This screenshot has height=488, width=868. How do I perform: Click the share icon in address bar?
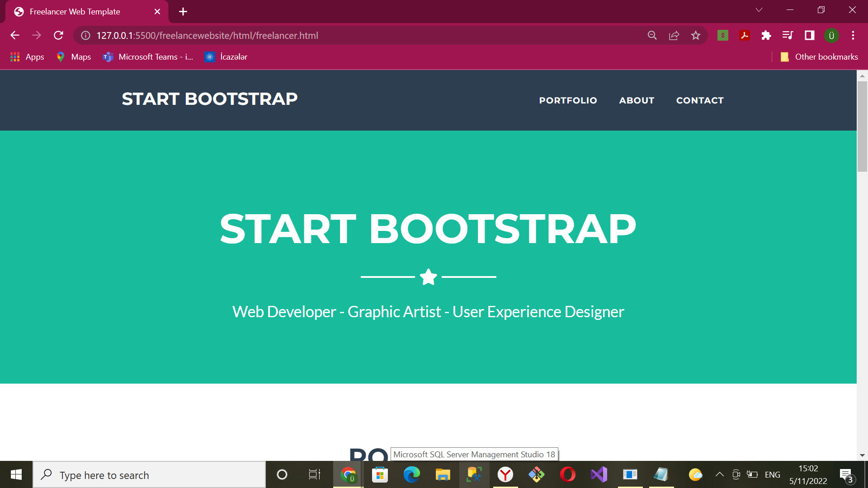pos(674,35)
